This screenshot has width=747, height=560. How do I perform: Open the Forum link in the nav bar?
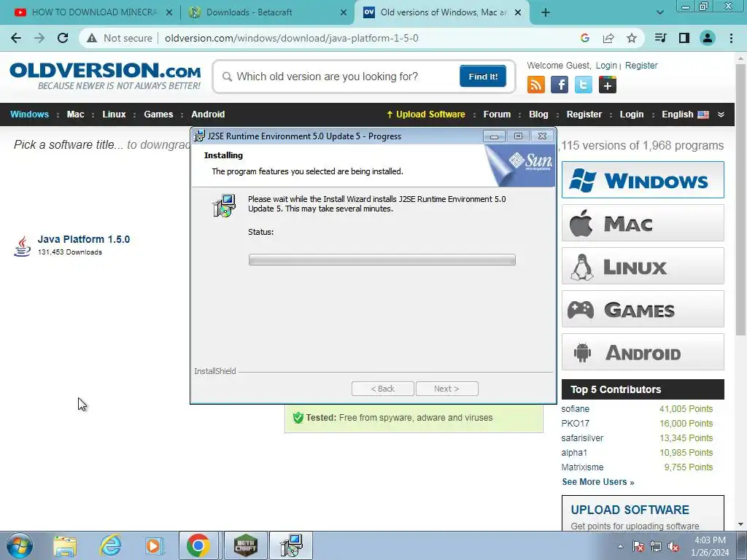497,114
